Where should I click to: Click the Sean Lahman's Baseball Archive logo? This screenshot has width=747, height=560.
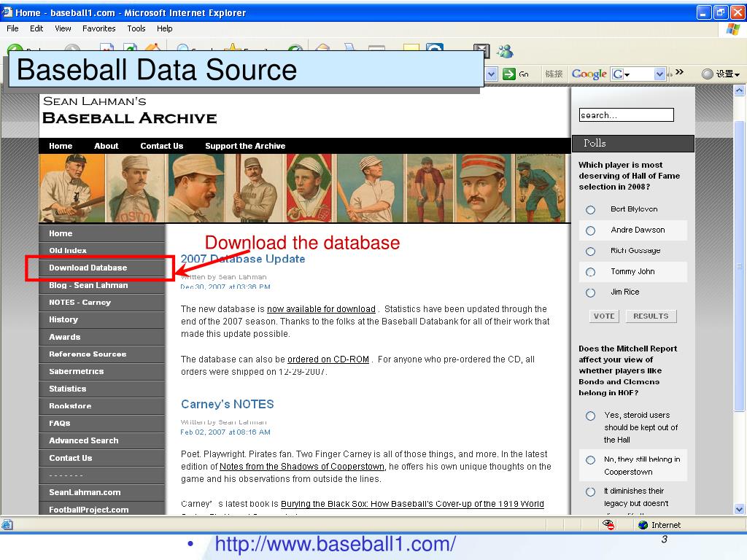click(x=130, y=110)
